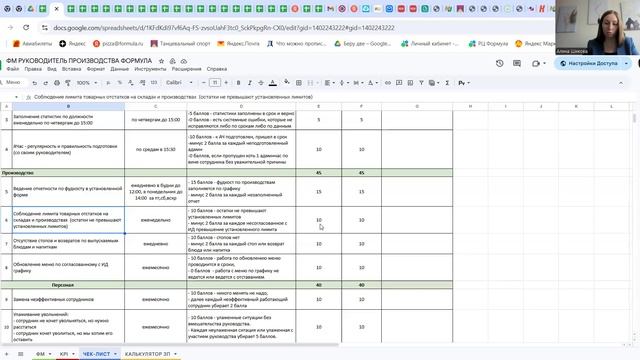Toggle italic formatting
This screenshot has width=640, height=360.
pyautogui.click(x=249, y=83)
